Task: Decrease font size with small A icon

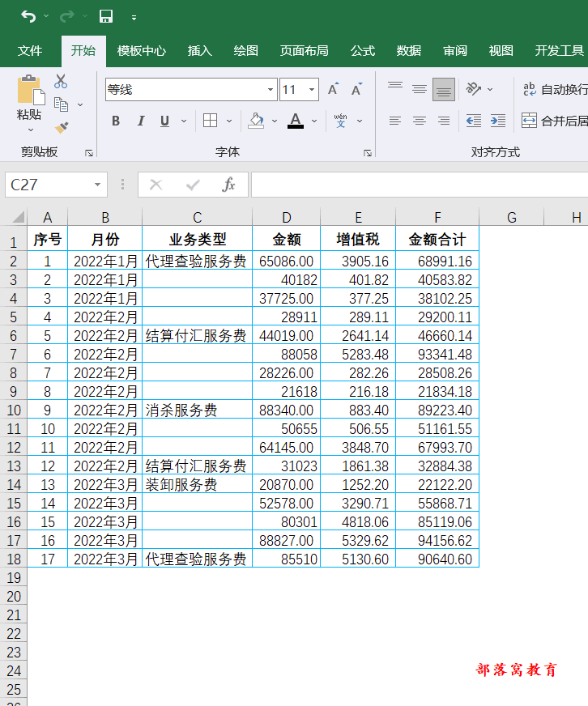Action: pos(356,89)
